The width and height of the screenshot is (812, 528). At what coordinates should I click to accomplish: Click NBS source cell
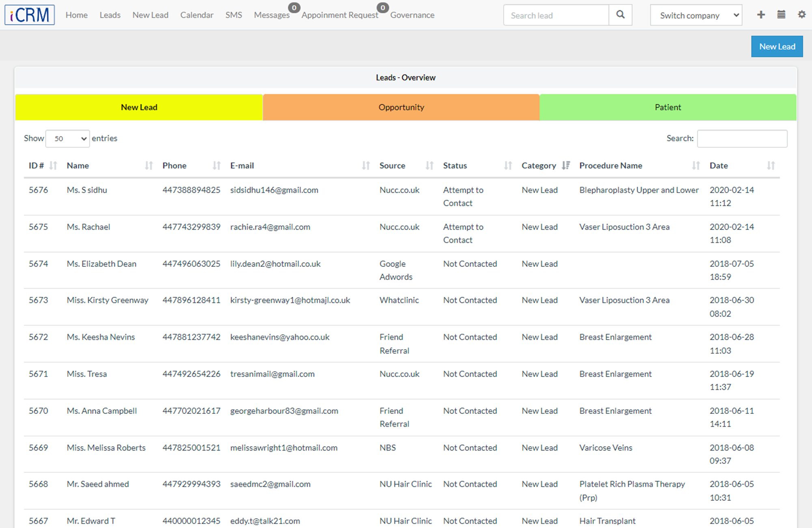(x=387, y=448)
